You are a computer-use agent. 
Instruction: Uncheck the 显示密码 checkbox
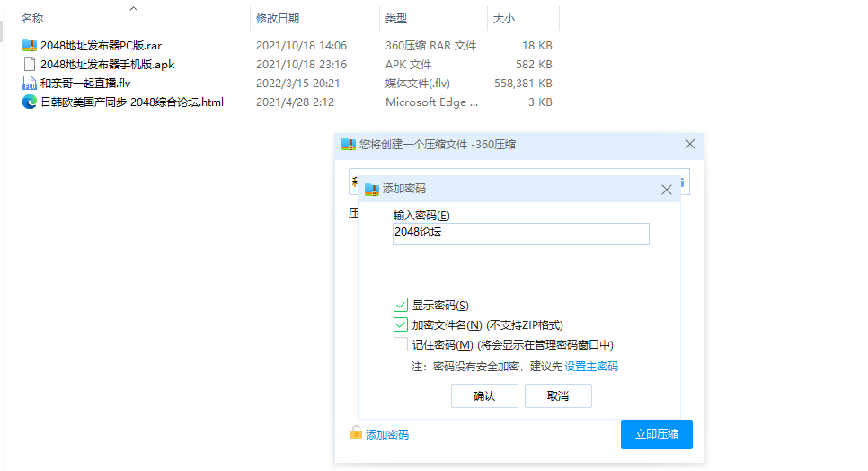pos(401,306)
